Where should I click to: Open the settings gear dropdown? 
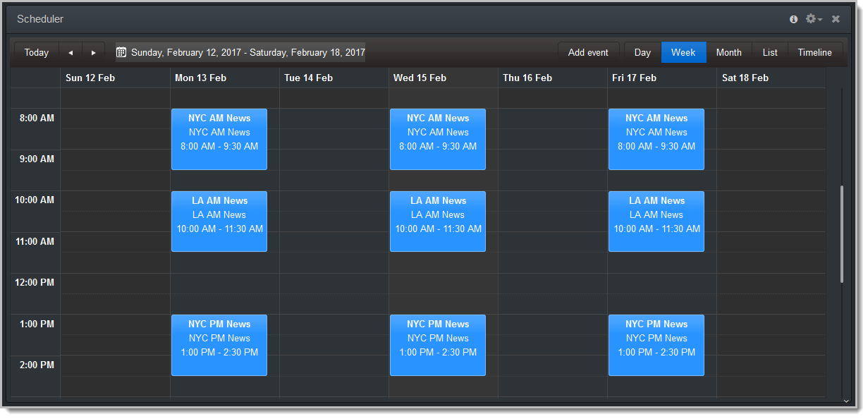813,19
